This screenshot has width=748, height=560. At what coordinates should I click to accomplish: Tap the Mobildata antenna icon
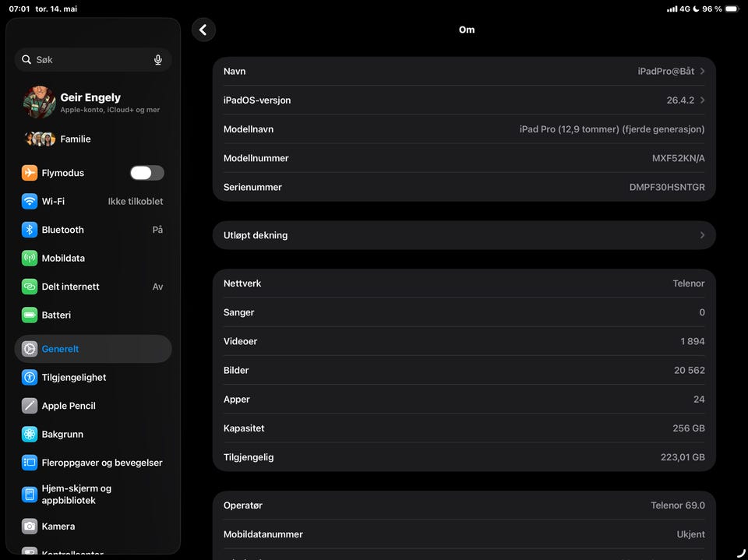pos(30,258)
